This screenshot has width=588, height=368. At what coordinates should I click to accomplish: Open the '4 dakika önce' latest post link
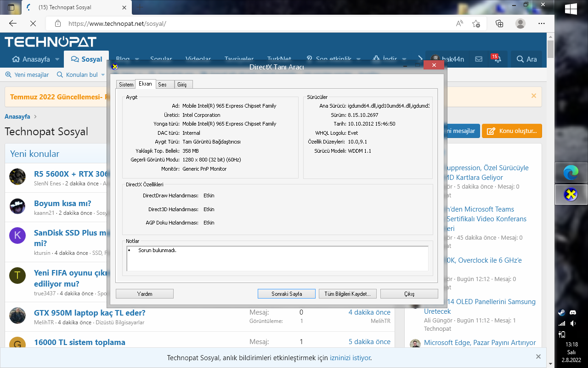pos(369,312)
